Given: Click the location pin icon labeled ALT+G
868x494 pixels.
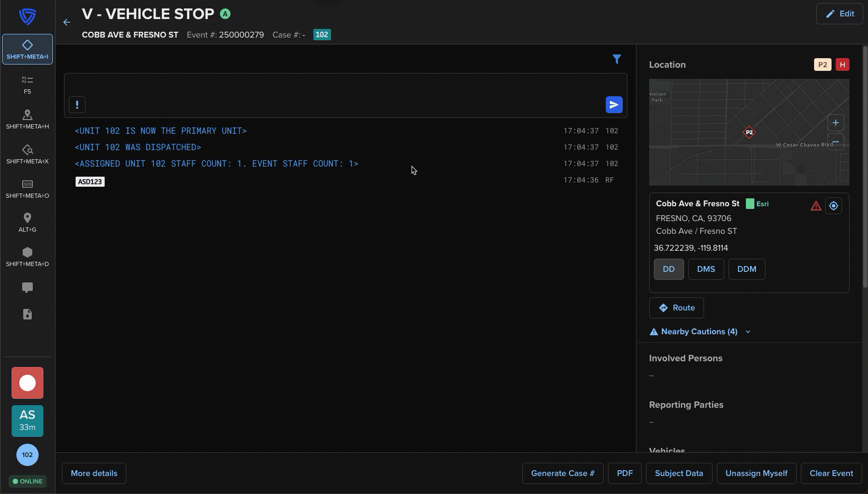Looking at the screenshot, I should 27,222.
